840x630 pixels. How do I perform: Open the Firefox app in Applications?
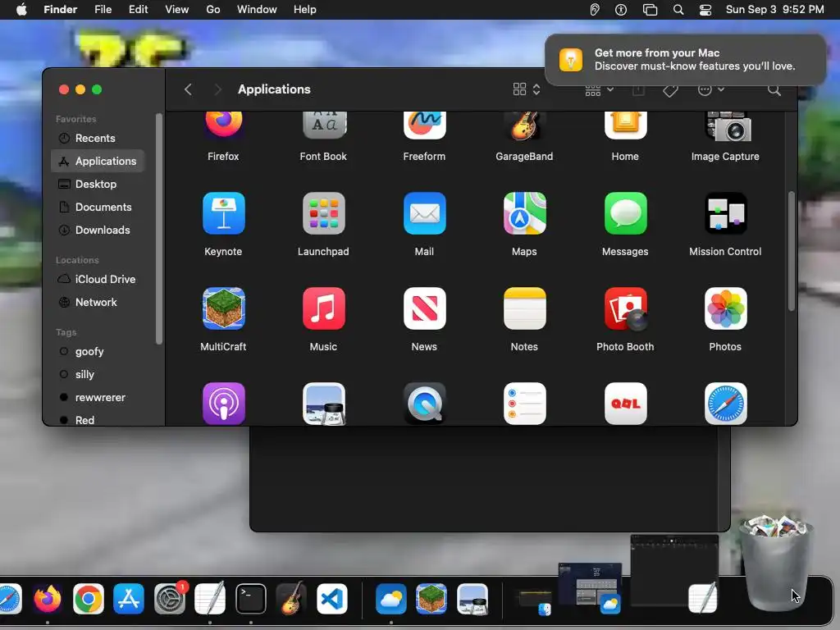[223, 126]
